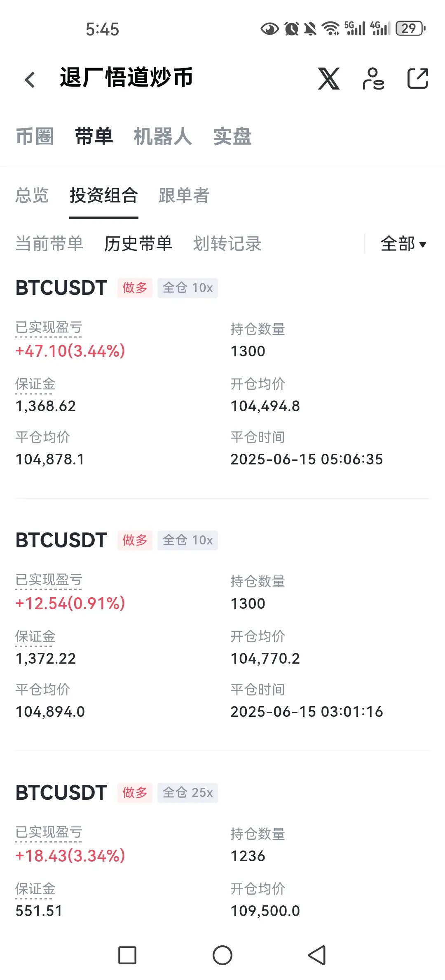Open the 全部 filter dropdown
Image resolution: width=445 pixels, height=980 pixels.
pyautogui.click(x=403, y=244)
